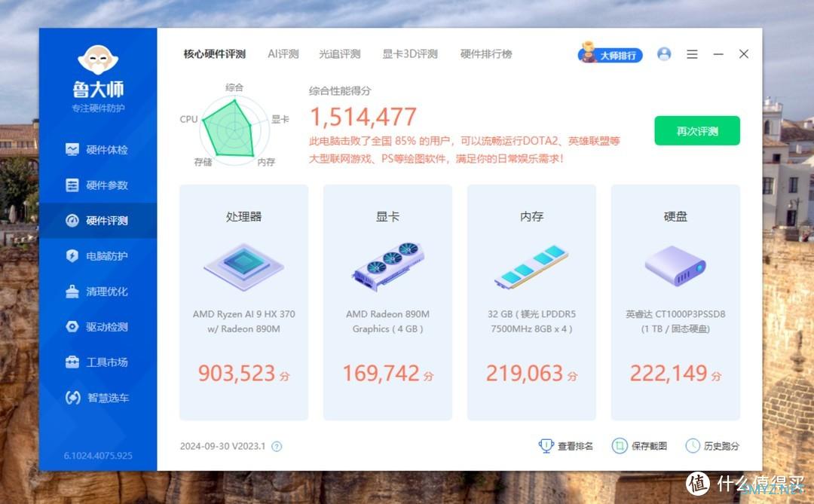Click the version number 6.1024.4075.925
814x504 pixels.
(98, 456)
